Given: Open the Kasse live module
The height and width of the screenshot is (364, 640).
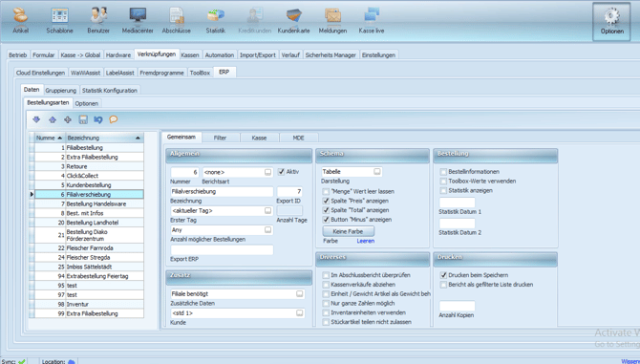Looking at the screenshot, I should 372,21.
